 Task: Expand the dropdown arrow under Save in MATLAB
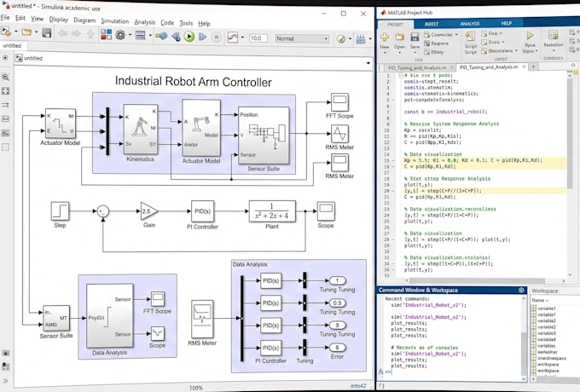pos(415,53)
